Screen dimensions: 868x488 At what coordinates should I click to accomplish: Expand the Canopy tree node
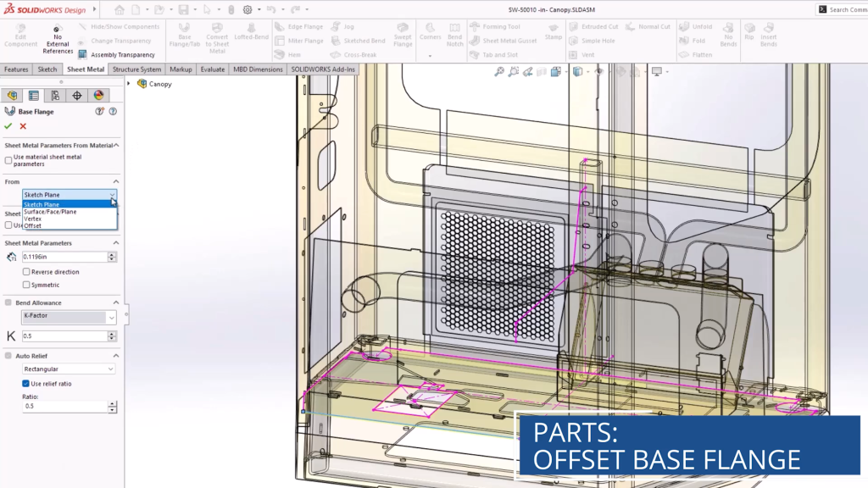coord(129,84)
